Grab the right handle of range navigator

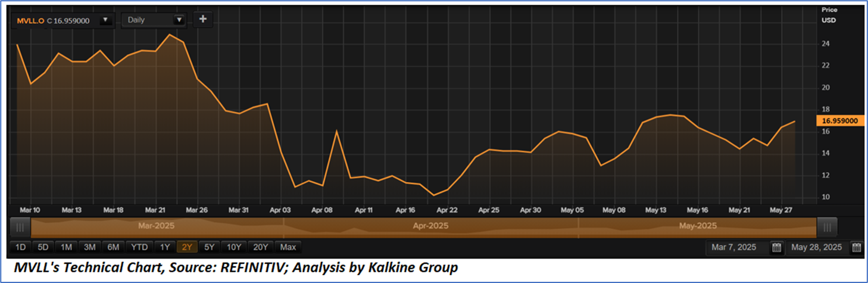[x=827, y=226]
